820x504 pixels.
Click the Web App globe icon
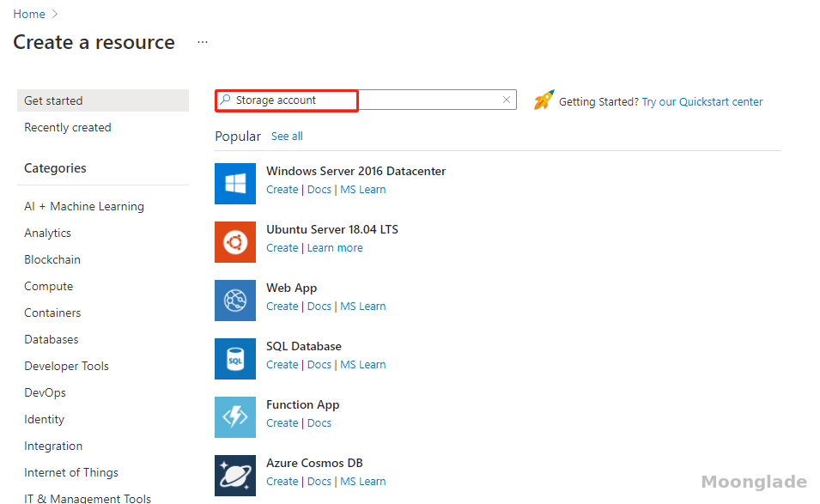tap(234, 301)
